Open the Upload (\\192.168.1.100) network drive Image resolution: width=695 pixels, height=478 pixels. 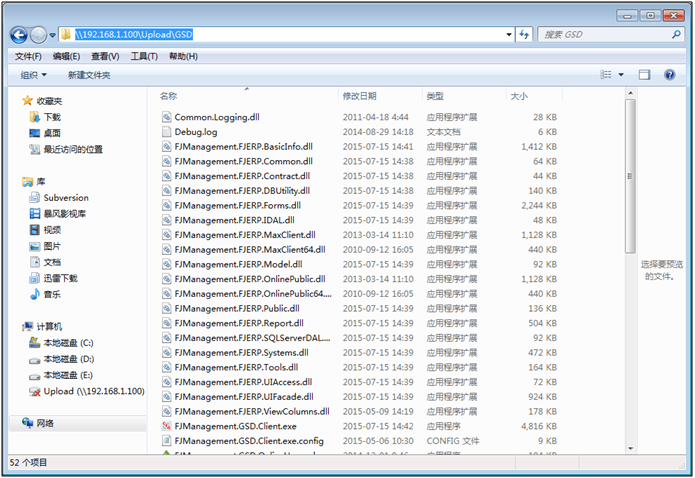pos(94,392)
